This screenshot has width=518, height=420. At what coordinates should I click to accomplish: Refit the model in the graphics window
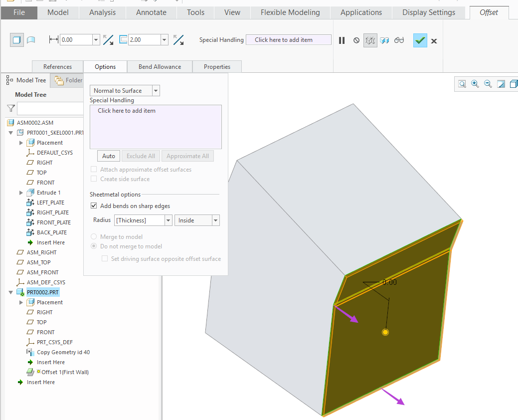pos(461,84)
